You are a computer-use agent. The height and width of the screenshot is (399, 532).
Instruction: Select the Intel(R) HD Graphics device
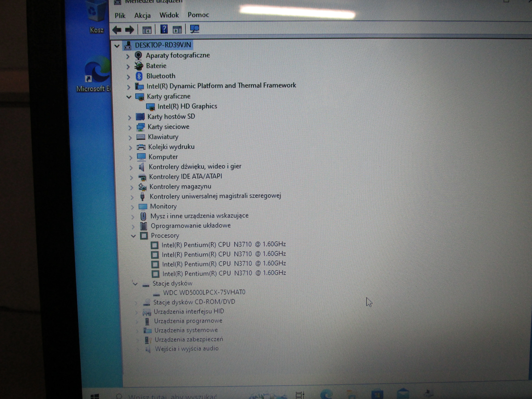[187, 106]
